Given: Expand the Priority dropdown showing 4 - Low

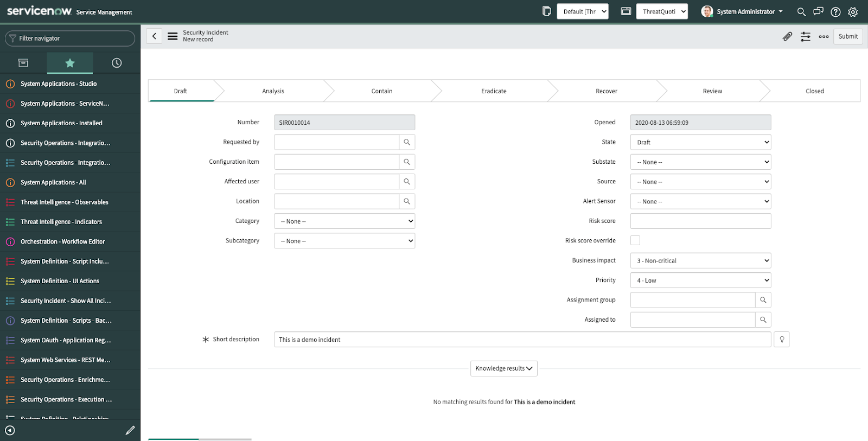Looking at the screenshot, I should coord(700,280).
